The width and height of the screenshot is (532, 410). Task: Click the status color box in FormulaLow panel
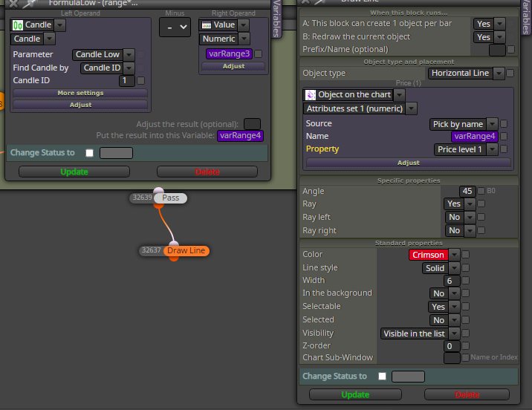coord(116,153)
